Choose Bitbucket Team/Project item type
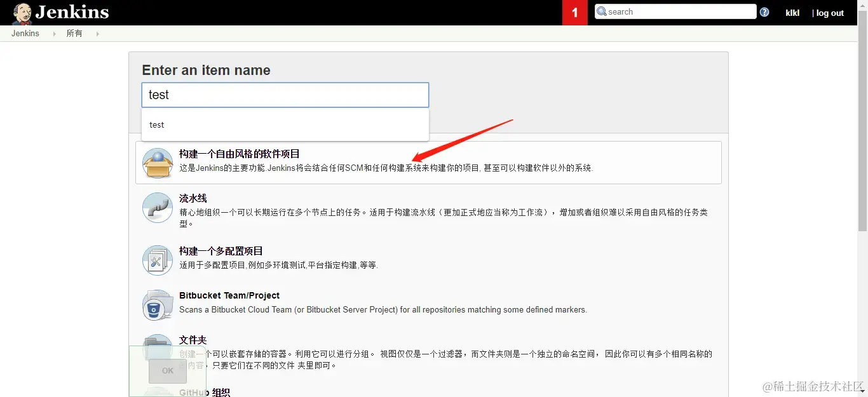Viewport: 868px width, 397px height. [229, 295]
